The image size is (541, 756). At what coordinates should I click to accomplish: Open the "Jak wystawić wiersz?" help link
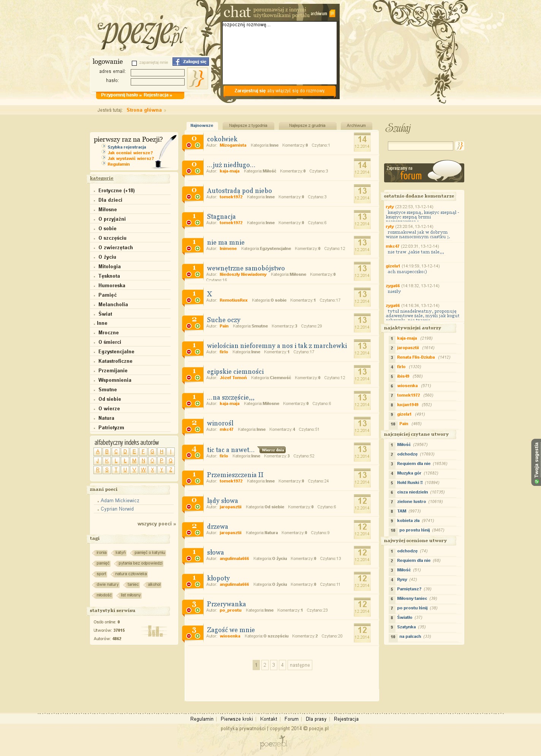[131, 158]
